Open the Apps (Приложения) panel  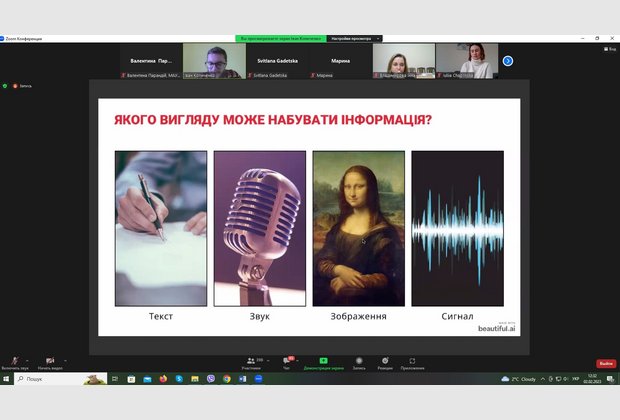point(412,362)
